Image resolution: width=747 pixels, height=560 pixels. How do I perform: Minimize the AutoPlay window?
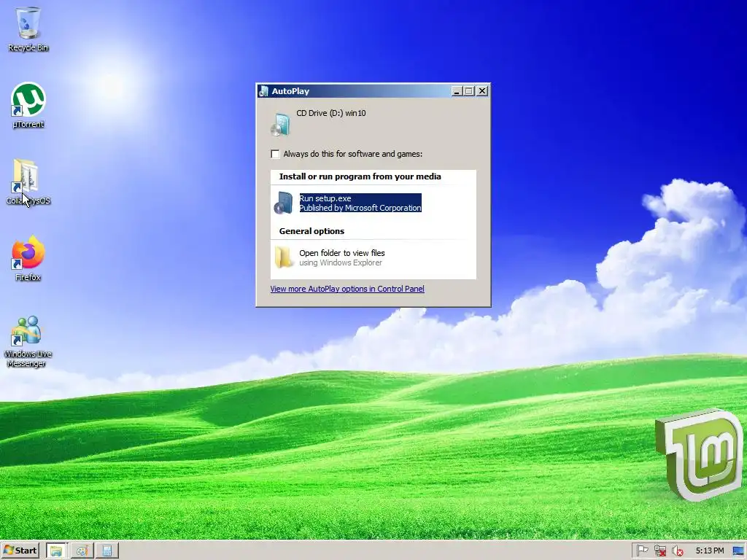point(457,91)
